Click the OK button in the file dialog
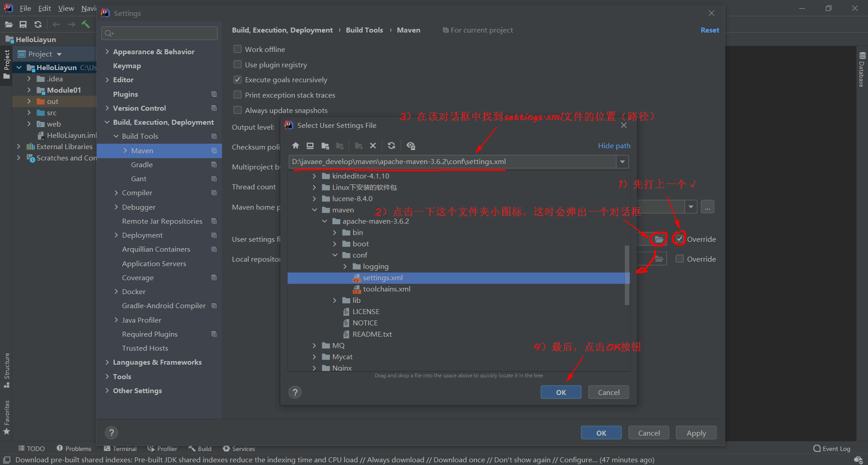868x465 pixels. pos(561,392)
